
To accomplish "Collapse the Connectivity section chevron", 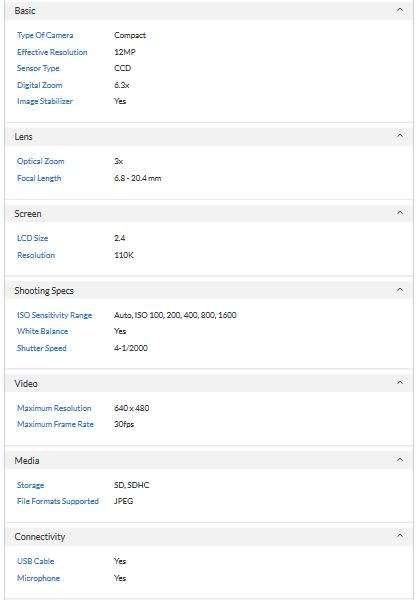I will point(400,535).
